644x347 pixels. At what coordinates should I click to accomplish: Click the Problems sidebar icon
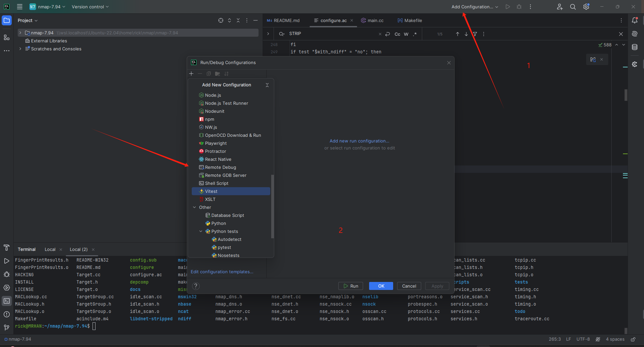7,314
